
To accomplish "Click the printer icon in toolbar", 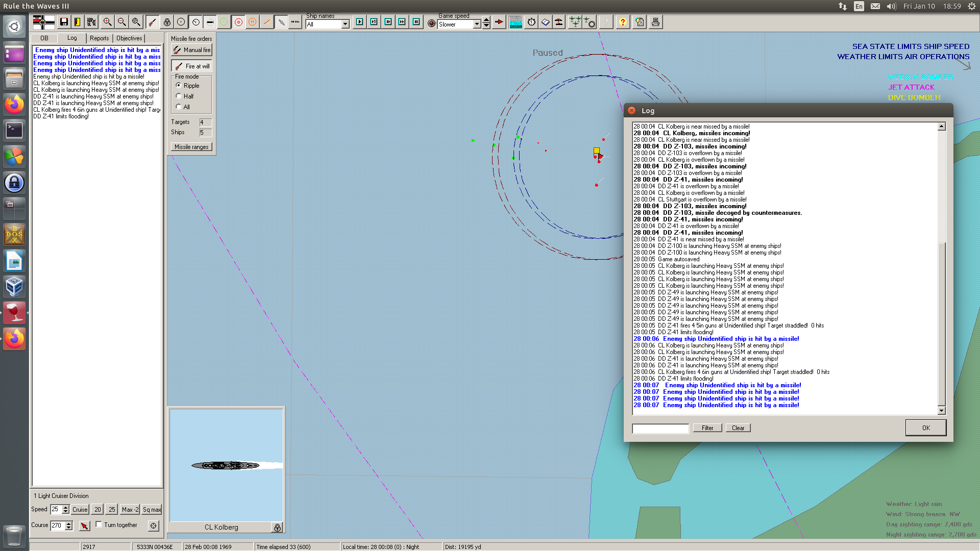I will (655, 22).
